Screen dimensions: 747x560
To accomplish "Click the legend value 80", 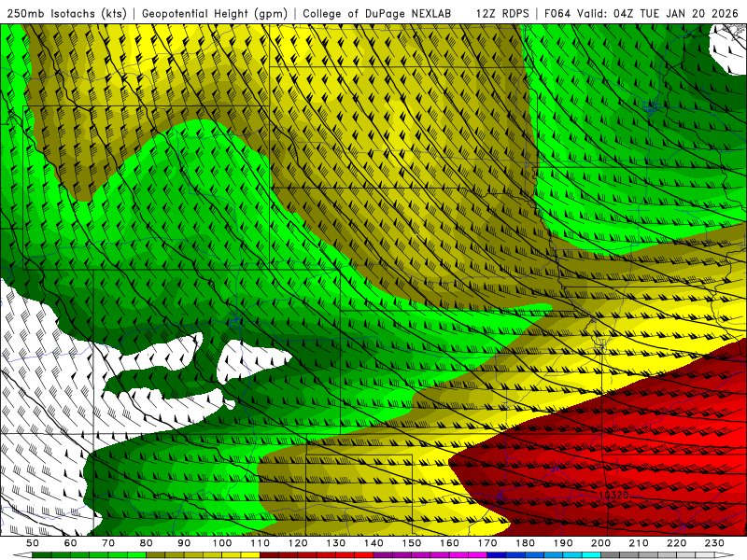I will click(x=147, y=543).
